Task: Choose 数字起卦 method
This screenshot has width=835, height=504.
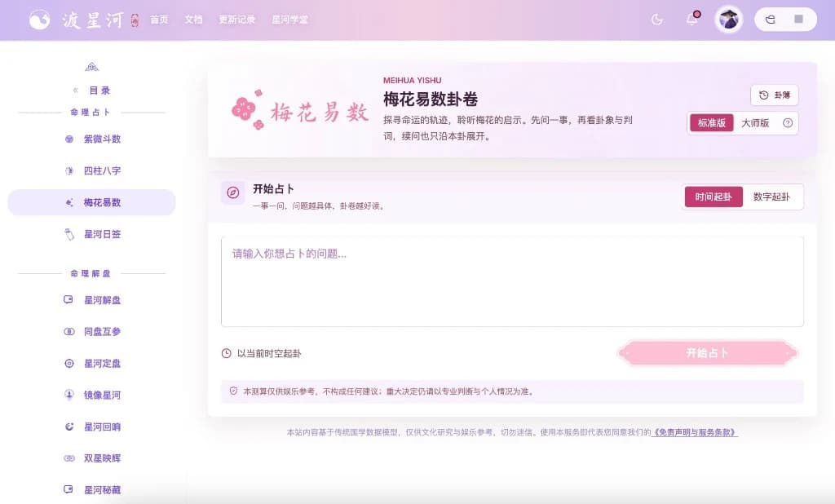Action: 771,197
